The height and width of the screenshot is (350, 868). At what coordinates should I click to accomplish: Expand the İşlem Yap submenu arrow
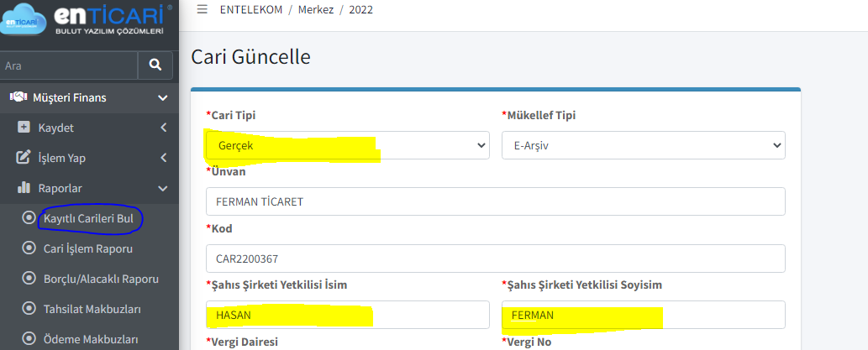click(x=163, y=158)
